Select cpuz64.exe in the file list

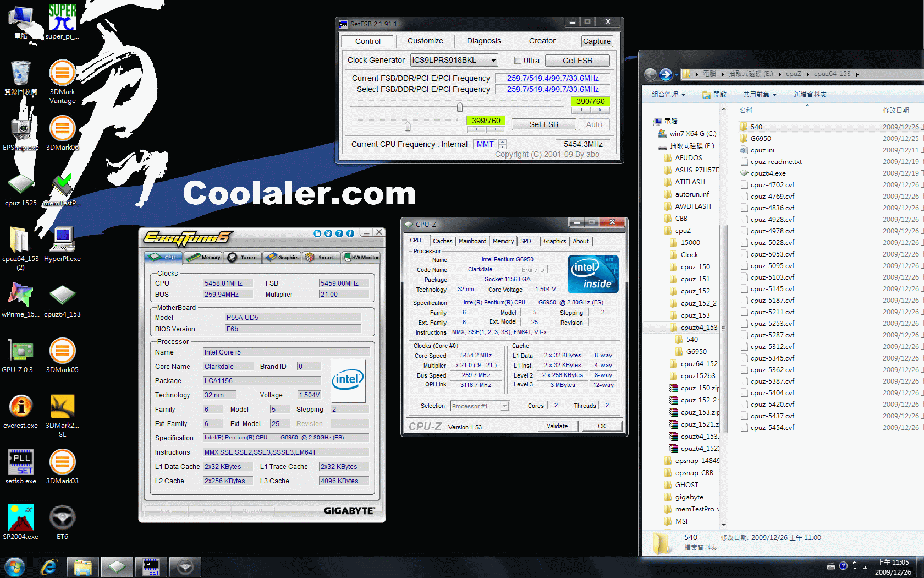[767, 173]
